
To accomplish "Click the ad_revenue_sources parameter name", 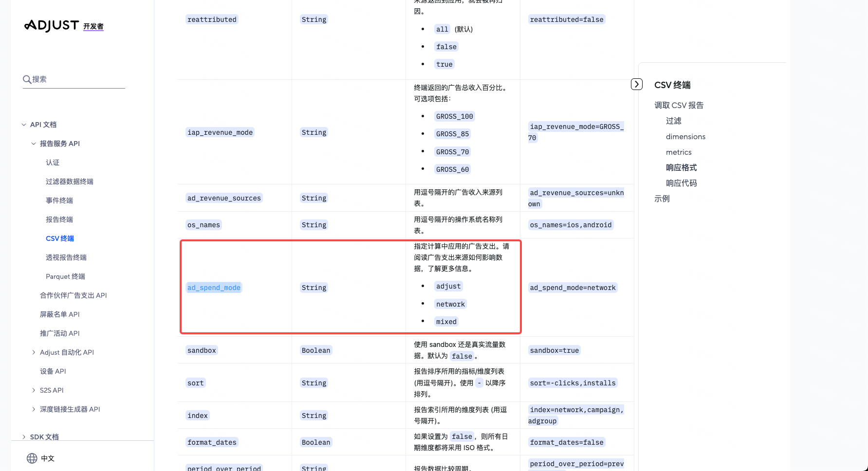I will click(224, 198).
